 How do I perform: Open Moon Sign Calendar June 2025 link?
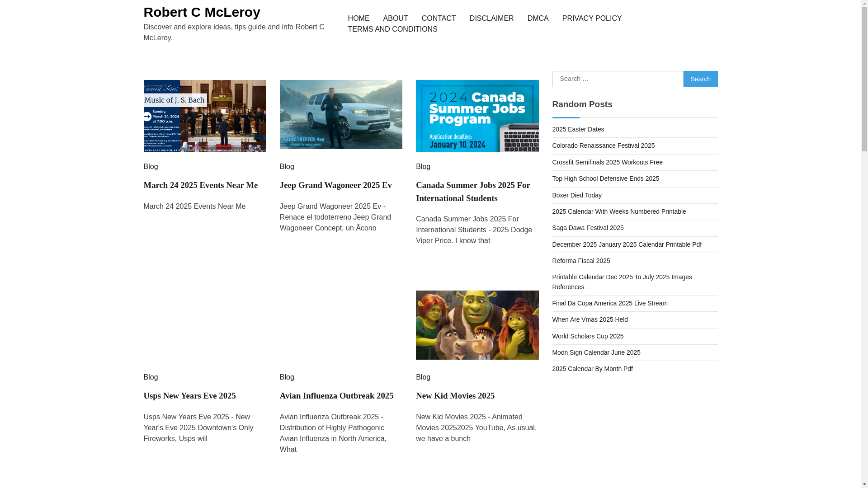pyautogui.click(x=597, y=352)
